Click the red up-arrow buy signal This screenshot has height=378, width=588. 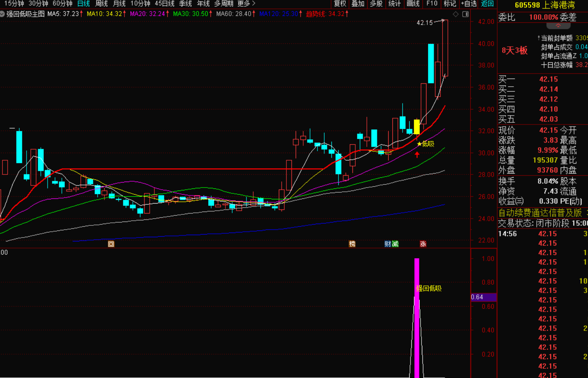[x=417, y=155]
